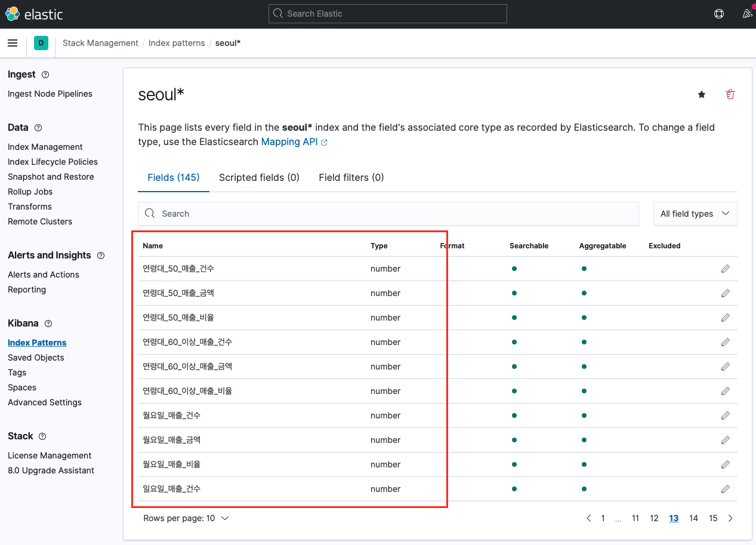Edit field 연령대_50_매출_금액 pencil icon
Image resolution: width=756 pixels, height=545 pixels.
pos(726,293)
